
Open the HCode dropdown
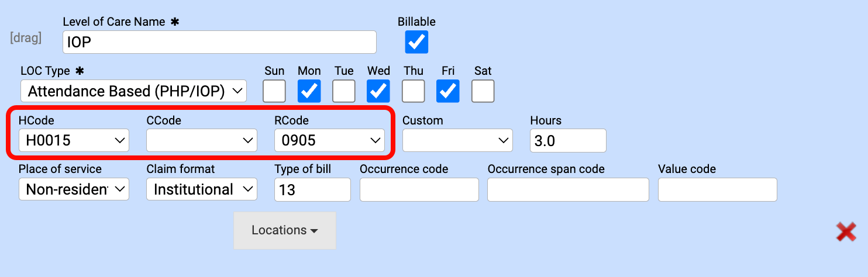click(x=74, y=140)
